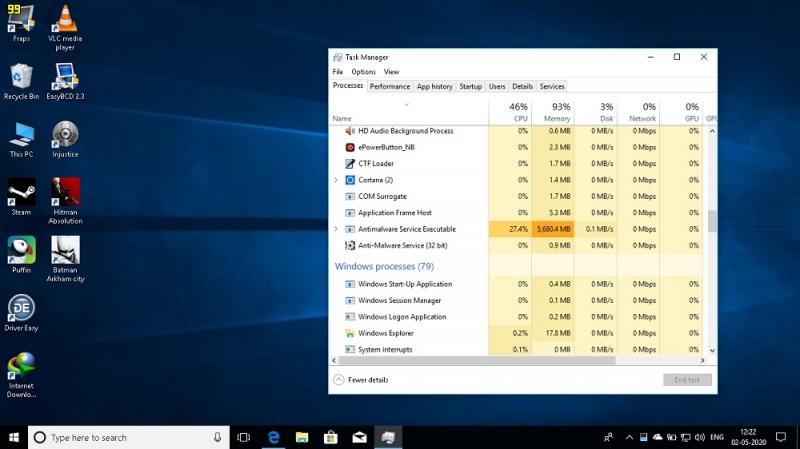This screenshot has height=449, width=800.
Task: Select the EasyBCD 2.3 desktop icon
Action: pos(65,82)
